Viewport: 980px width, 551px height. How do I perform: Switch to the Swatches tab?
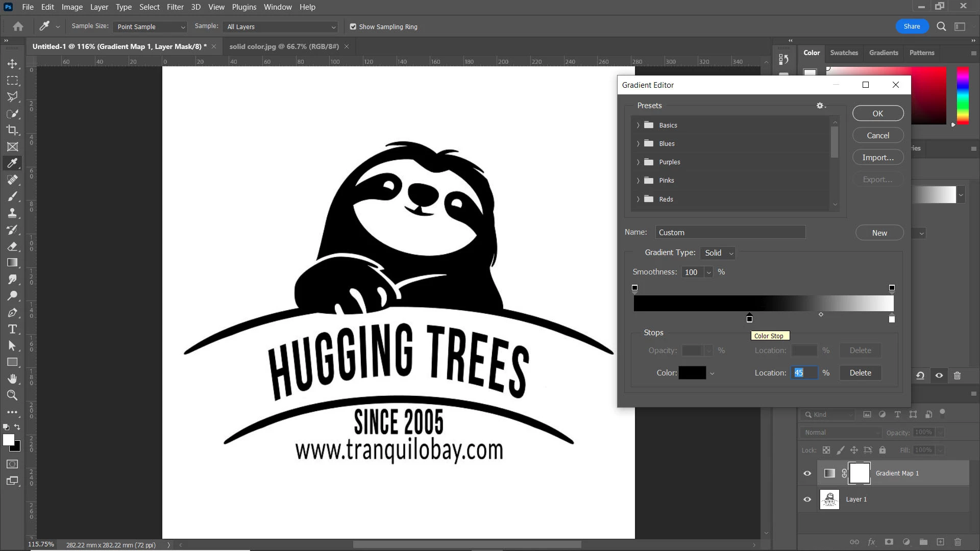coord(844,53)
